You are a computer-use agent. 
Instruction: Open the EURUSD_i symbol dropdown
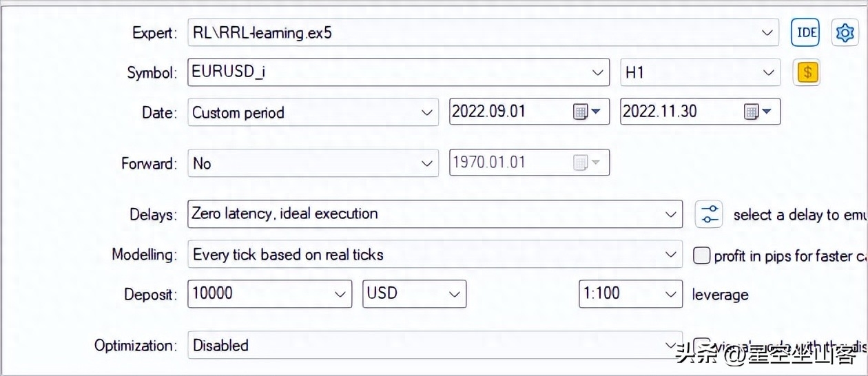398,72
